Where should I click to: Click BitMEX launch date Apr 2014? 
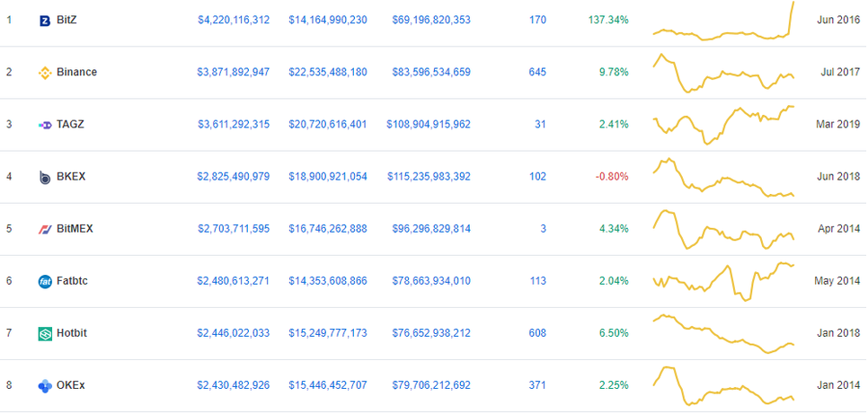click(839, 229)
